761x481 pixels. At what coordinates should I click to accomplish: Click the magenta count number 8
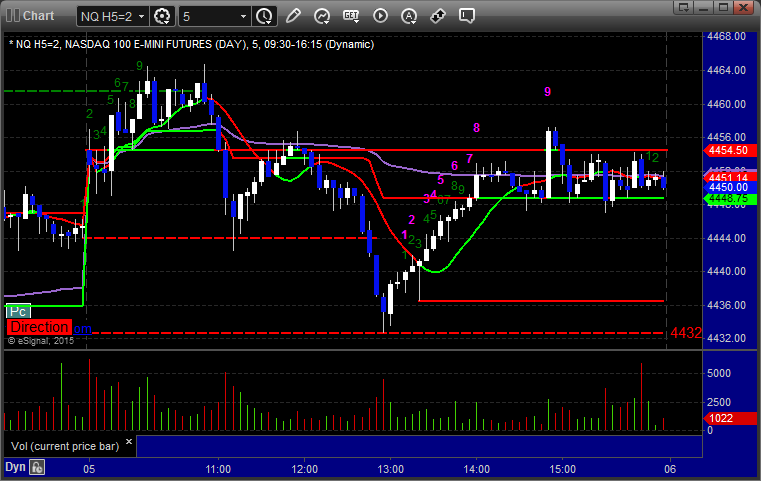(477, 128)
